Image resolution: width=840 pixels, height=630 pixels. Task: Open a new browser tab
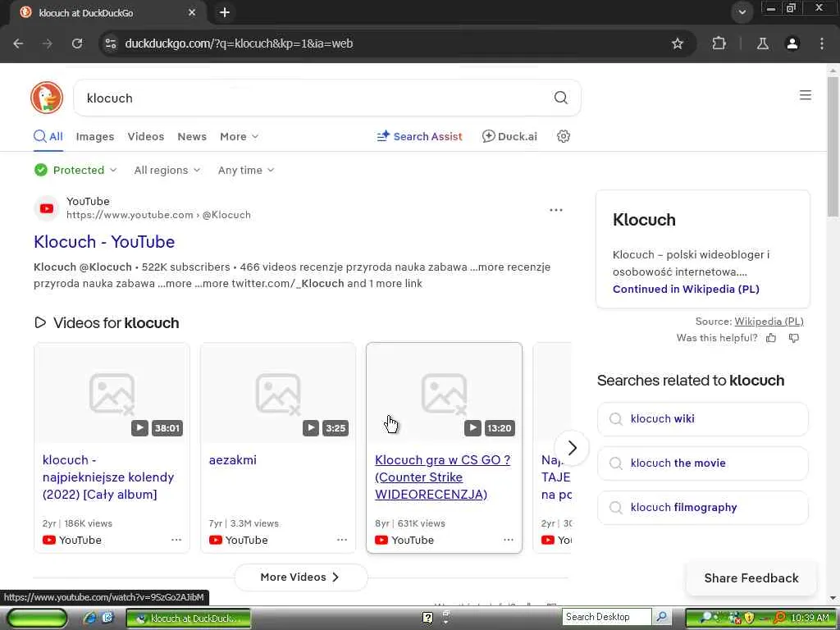(225, 12)
